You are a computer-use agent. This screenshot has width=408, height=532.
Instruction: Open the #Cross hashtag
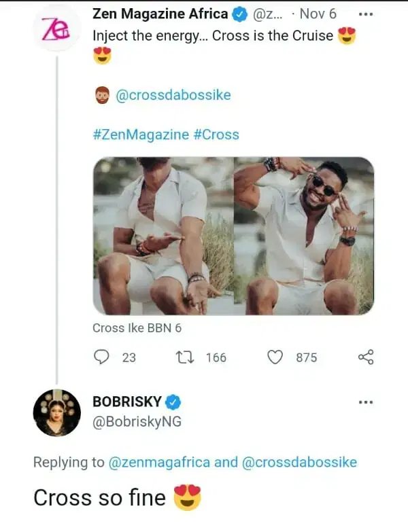click(x=216, y=135)
